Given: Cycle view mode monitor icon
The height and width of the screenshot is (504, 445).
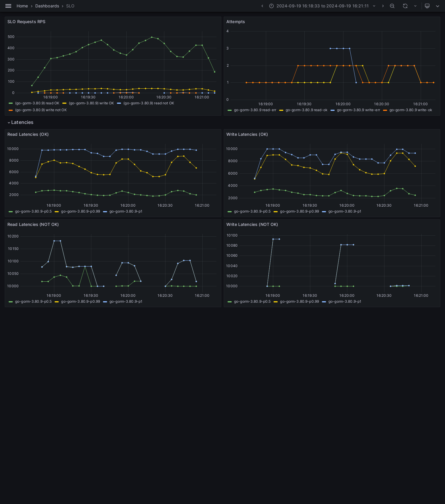Looking at the screenshot, I should tap(427, 6).
